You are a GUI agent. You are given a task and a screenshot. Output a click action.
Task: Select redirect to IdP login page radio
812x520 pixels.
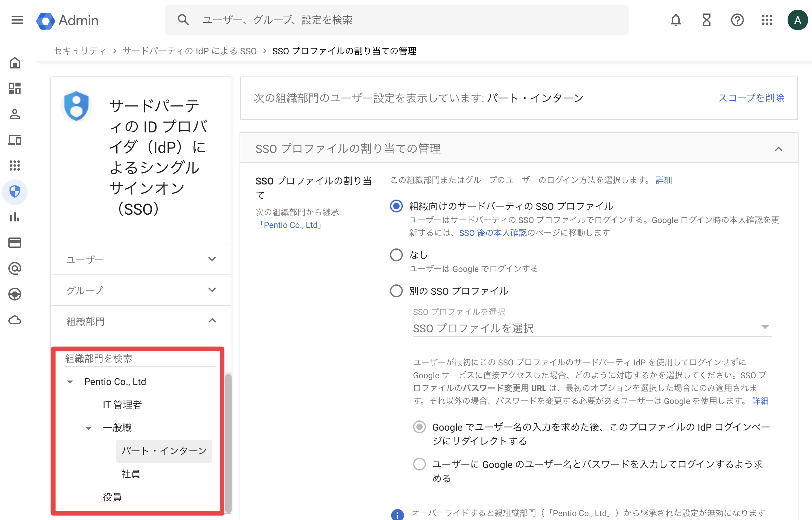(419, 427)
